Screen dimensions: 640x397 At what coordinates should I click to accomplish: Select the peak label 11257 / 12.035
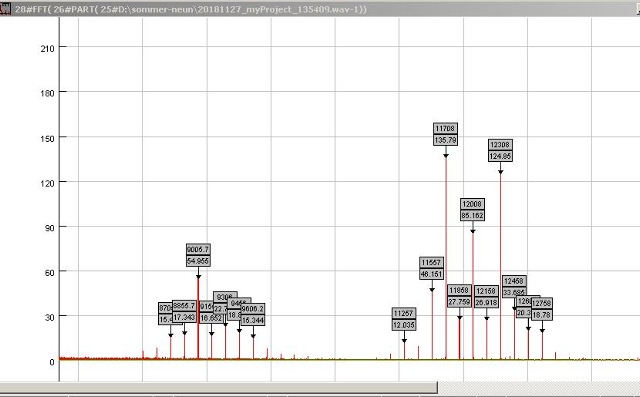tap(404, 319)
